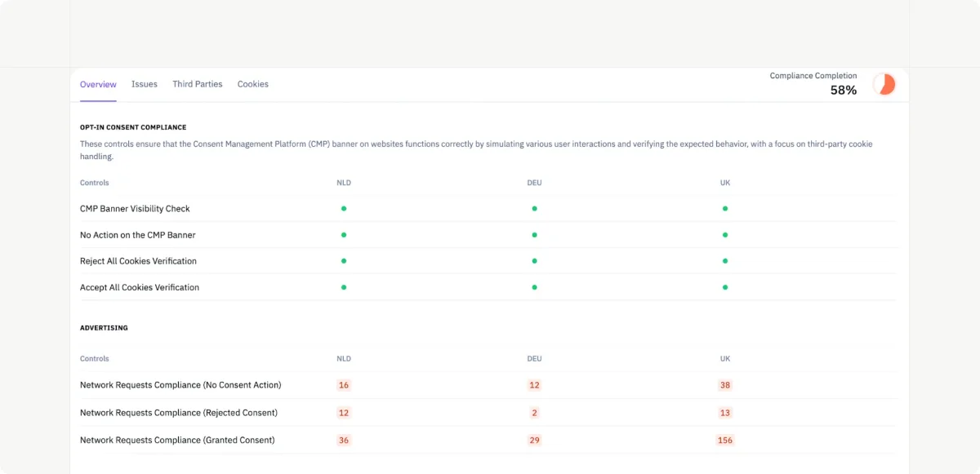Click the description paragraph about CMP banner controls
This screenshot has width=980, height=474.
(x=476, y=150)
